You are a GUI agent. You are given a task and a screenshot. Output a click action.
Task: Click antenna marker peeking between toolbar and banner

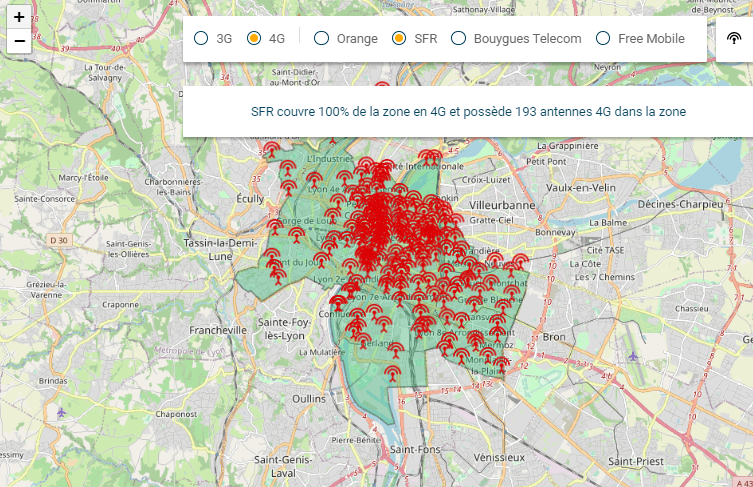pyautogui.click(x=381, y=89)
